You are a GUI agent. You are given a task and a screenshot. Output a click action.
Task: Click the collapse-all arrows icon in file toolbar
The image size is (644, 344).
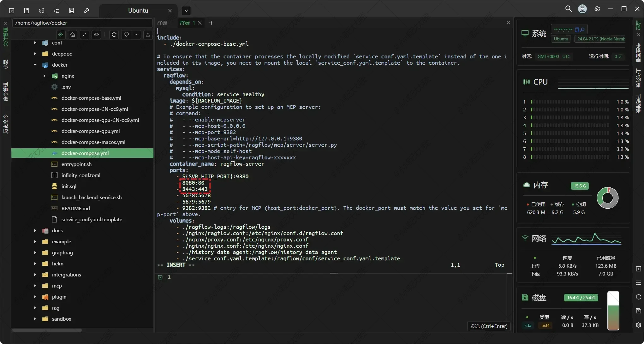click(x=85, y=35)
